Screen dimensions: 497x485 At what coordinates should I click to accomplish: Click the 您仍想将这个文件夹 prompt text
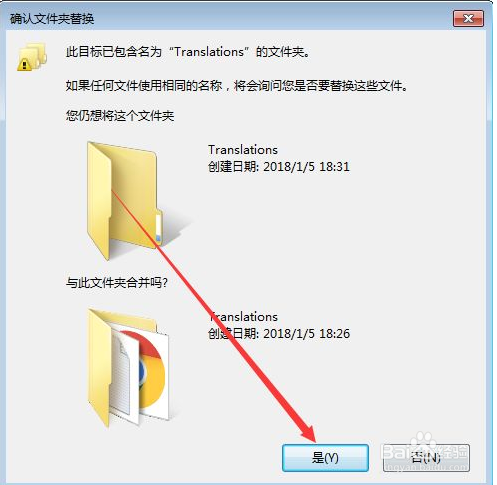point(120,116)
